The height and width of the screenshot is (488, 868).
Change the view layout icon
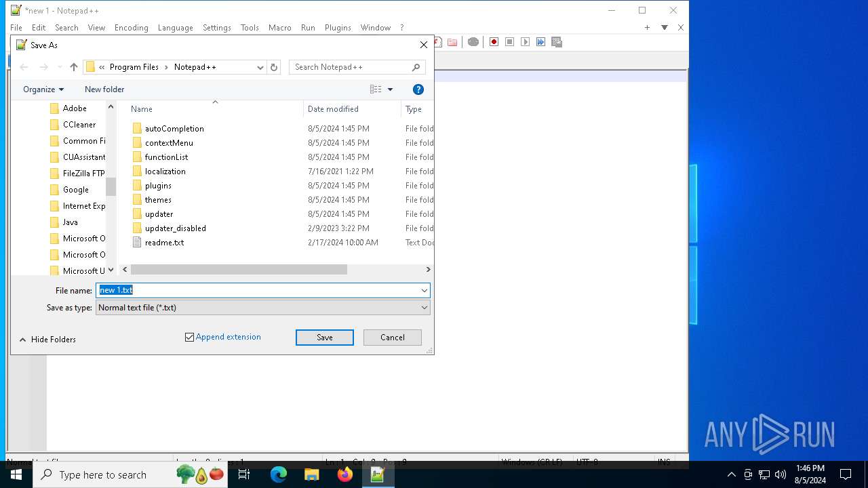coord(376,89)
